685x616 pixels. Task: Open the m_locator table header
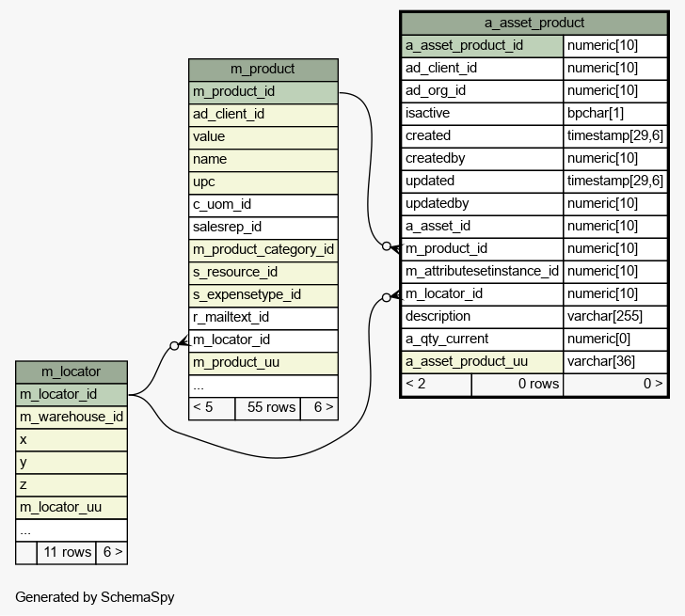click(x=72, y=372)
